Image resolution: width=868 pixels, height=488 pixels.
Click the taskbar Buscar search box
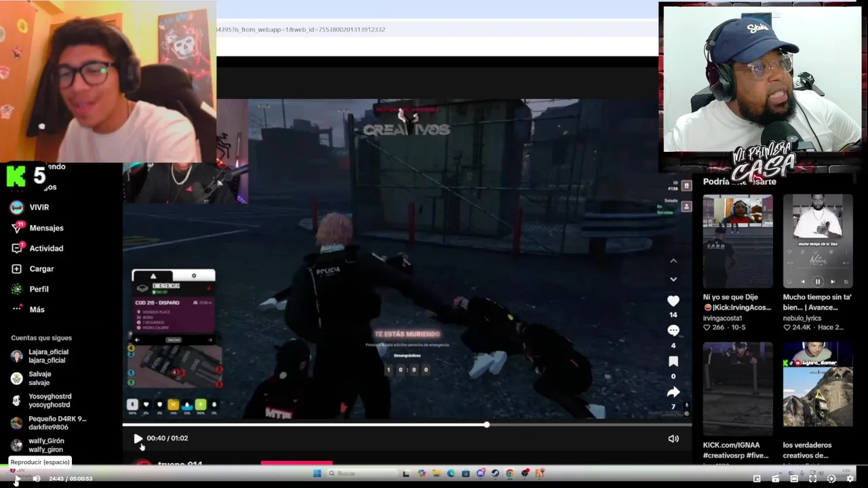click(361, 473)
